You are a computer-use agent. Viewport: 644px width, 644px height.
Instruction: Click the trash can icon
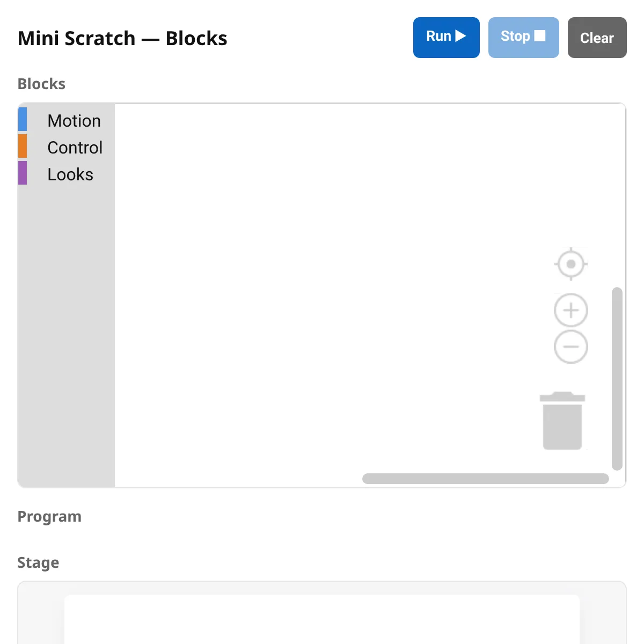point(562,421)
